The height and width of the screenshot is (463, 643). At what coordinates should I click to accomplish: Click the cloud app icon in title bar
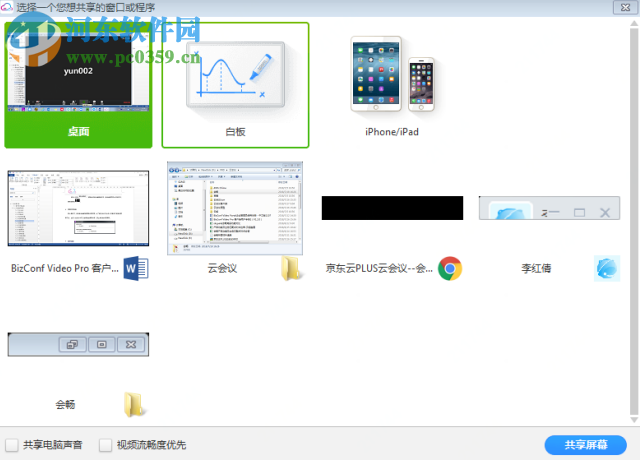[7, 7]
